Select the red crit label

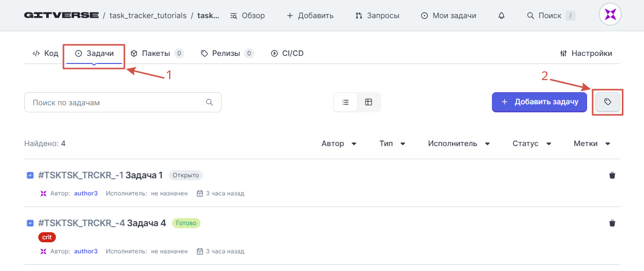[x=47, y=237]
